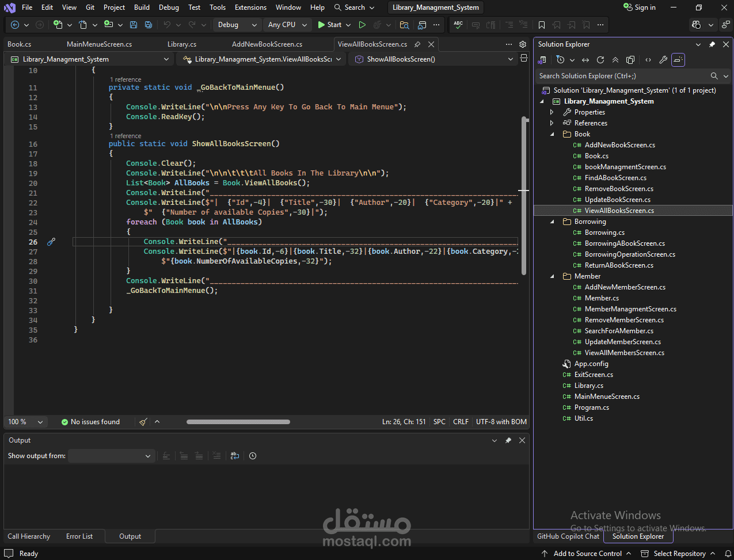Viewport: 734px width, 560px height.
Task: Click the Refresh icon in Solution Explorer
Action: (600, 60)
